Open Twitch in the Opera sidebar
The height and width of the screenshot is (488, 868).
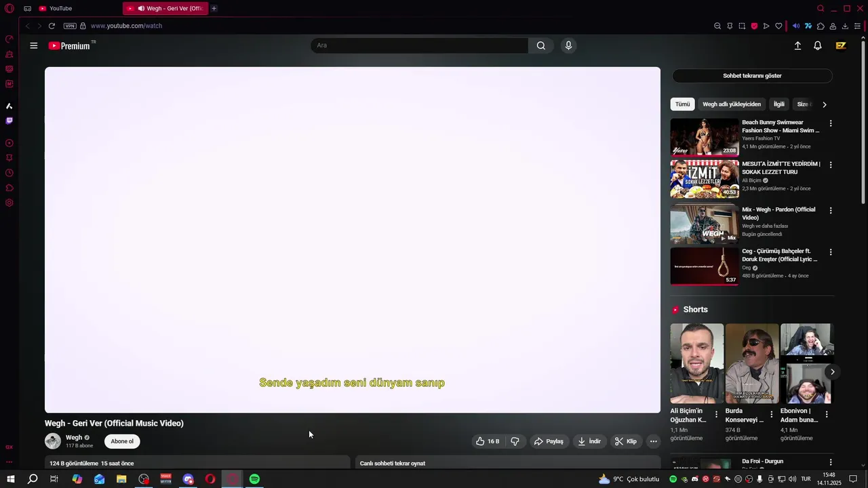pos(9,121)
